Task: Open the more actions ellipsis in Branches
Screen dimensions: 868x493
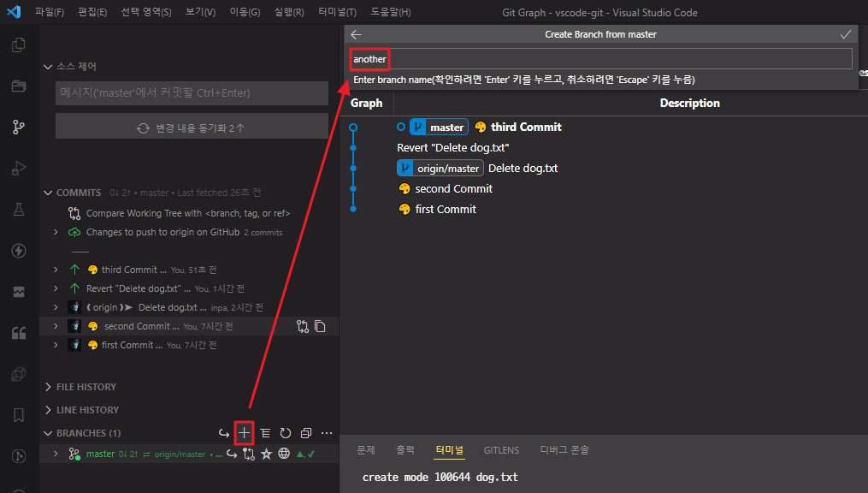Action: (x=327, y=432)
